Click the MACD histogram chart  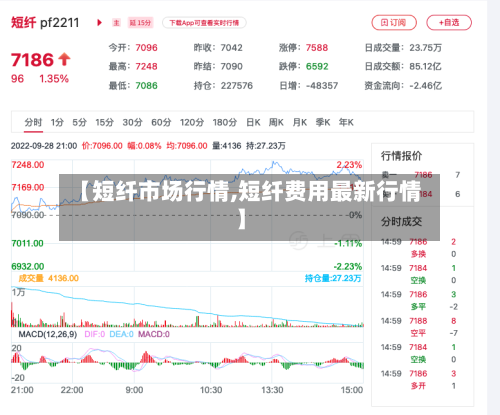[187, 363]
